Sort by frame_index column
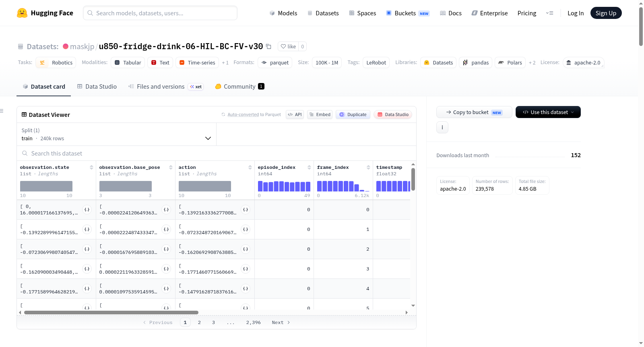The width and height of the screenshot is (644, 347). 368,167
